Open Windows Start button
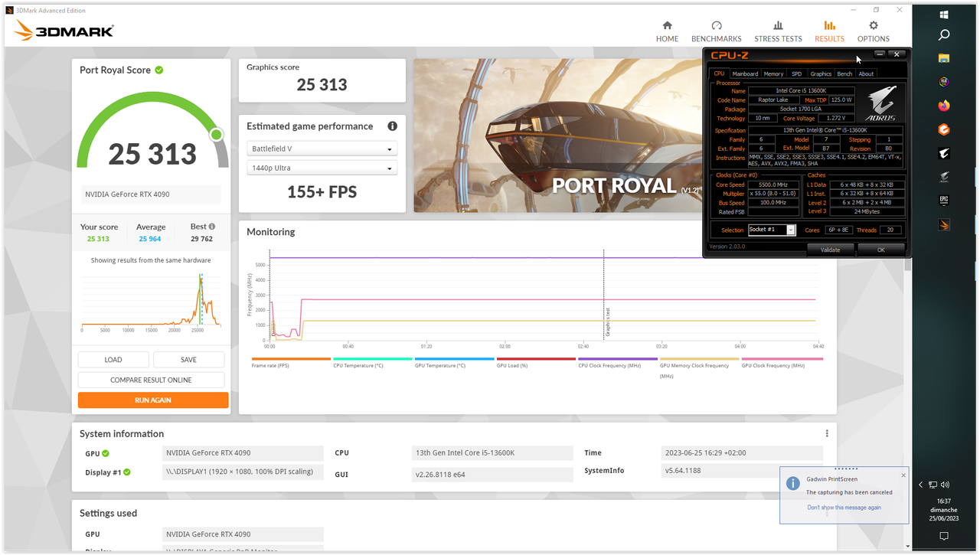This screenshot has height=555, width=980. click(x=944, y=14)
